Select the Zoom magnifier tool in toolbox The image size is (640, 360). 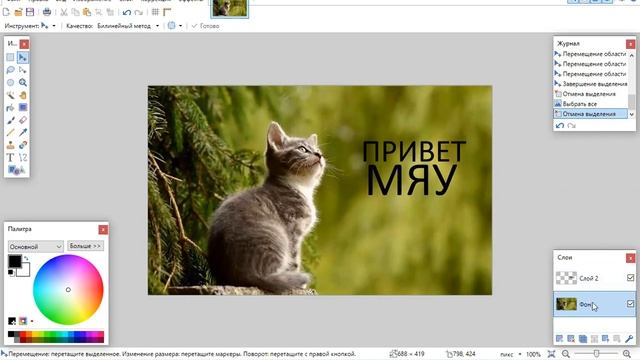click(23, 82)
